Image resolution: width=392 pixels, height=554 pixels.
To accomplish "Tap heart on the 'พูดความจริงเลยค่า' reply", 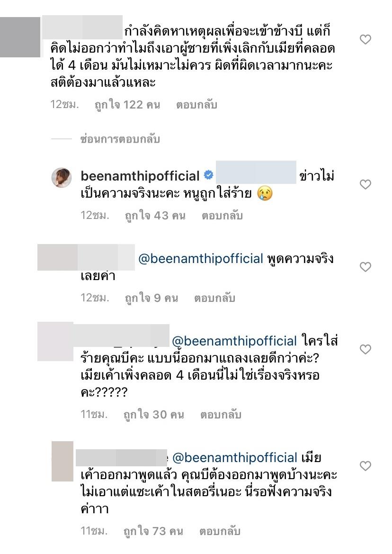I will tap(365, 267).
